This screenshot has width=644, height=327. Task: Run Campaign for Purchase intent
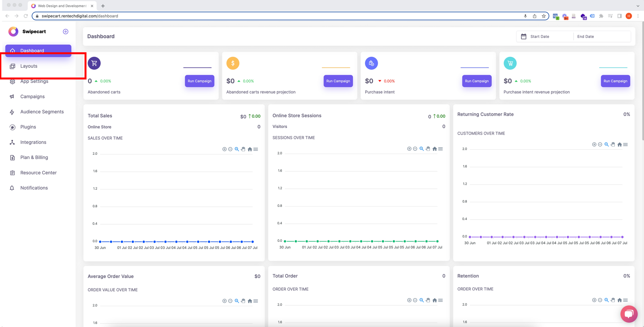pos(477,81)
